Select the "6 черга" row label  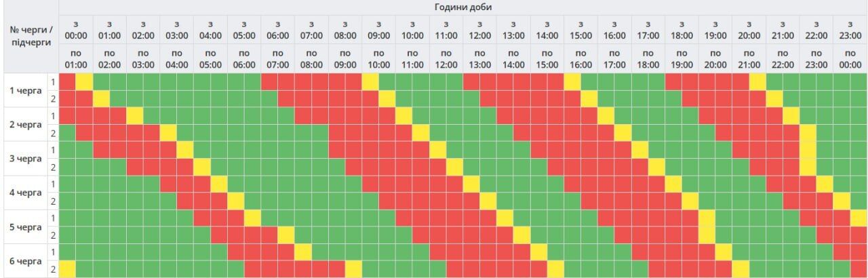point(25,260)
